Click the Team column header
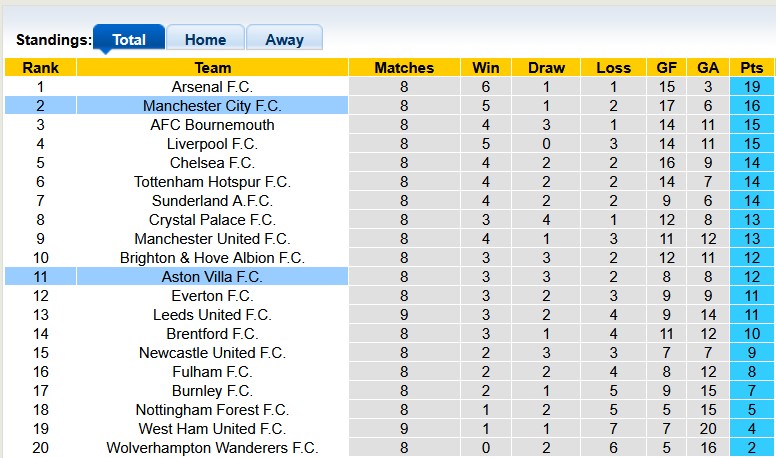Screen dimensions: 776x458 pyautogui.click(x=212, y=68)
